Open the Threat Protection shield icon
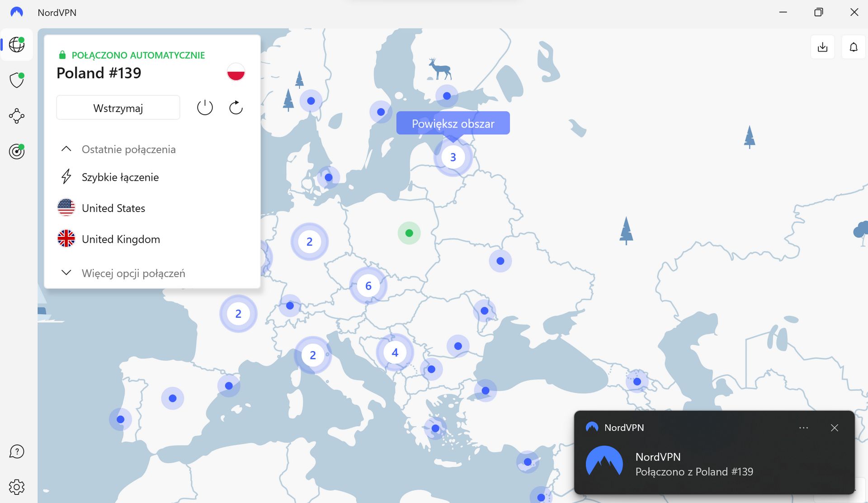Image resolution: width=868 pixels, height=503 pixels. 17,80
